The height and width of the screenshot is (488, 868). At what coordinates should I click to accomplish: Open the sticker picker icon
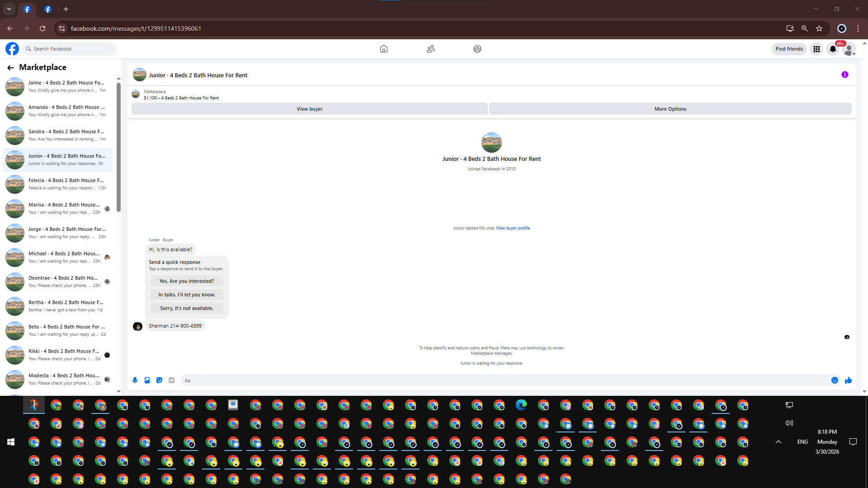click(x=159, y=380)
